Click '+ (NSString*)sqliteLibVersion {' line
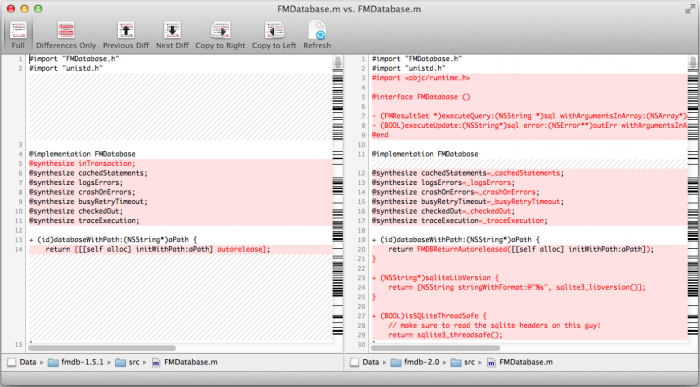 (529, 278)
